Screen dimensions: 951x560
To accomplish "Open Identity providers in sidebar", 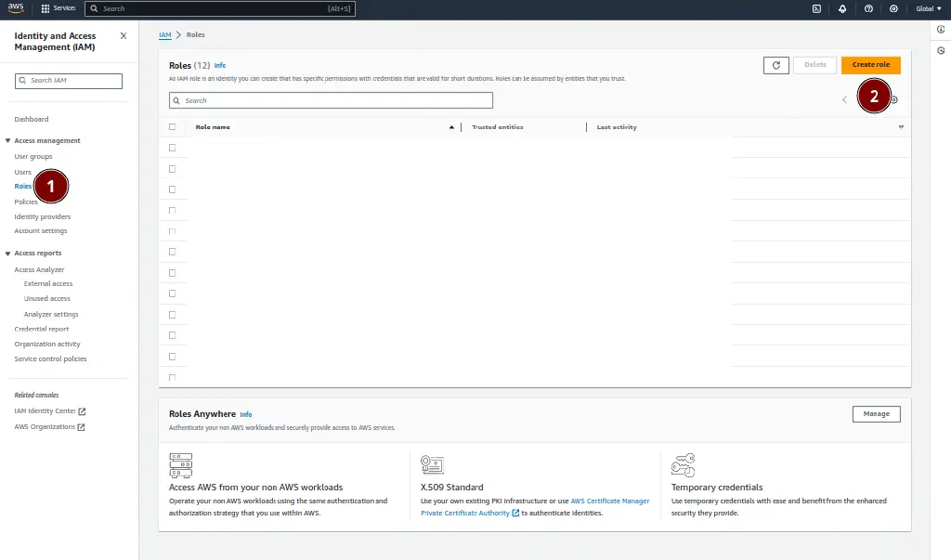I will [x=43, y=216].
